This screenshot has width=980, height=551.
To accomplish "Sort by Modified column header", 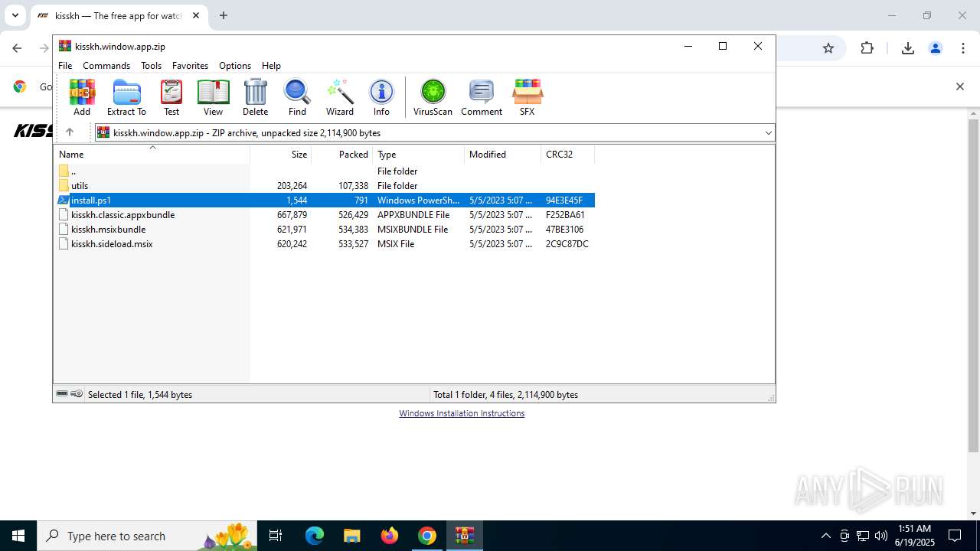I will 503,155.
